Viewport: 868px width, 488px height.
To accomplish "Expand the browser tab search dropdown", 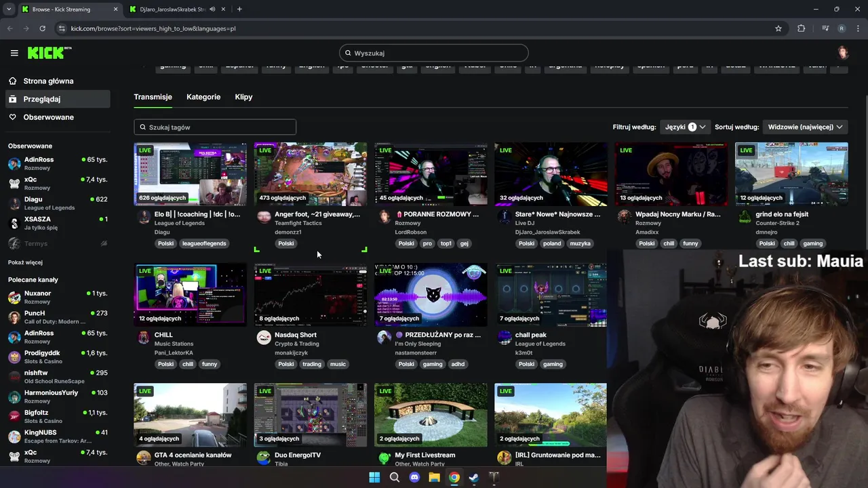I will 9,9.
